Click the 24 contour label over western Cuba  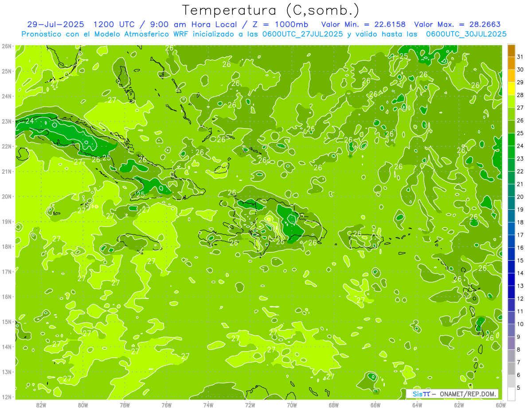(x=30, y=121)
